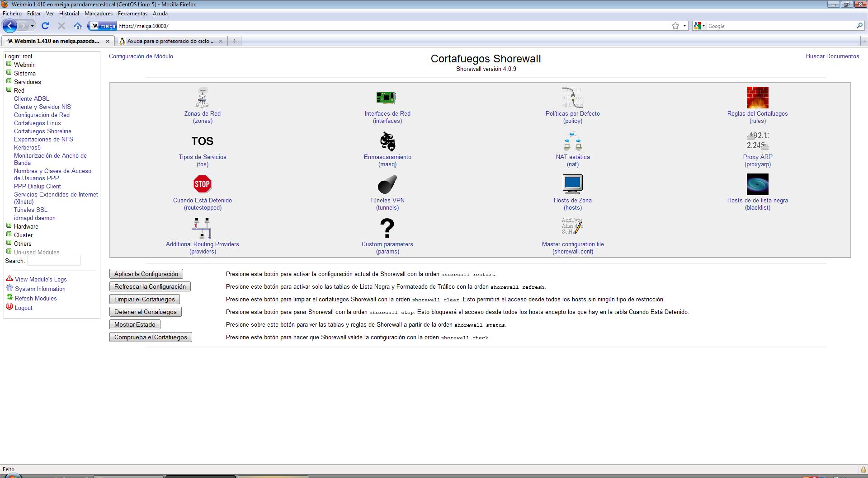Viewport: 868px width, 478px height.
Task: Click the Hosts de lista negra swirl icon
Action: click(757, 184)
